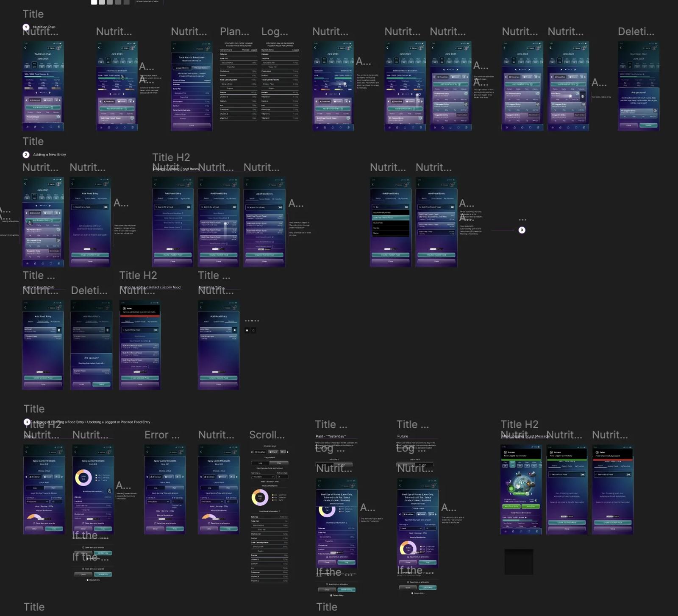
Task: Click Success toast icon in first After Logging Toast screen
Action: coord(506,452)
